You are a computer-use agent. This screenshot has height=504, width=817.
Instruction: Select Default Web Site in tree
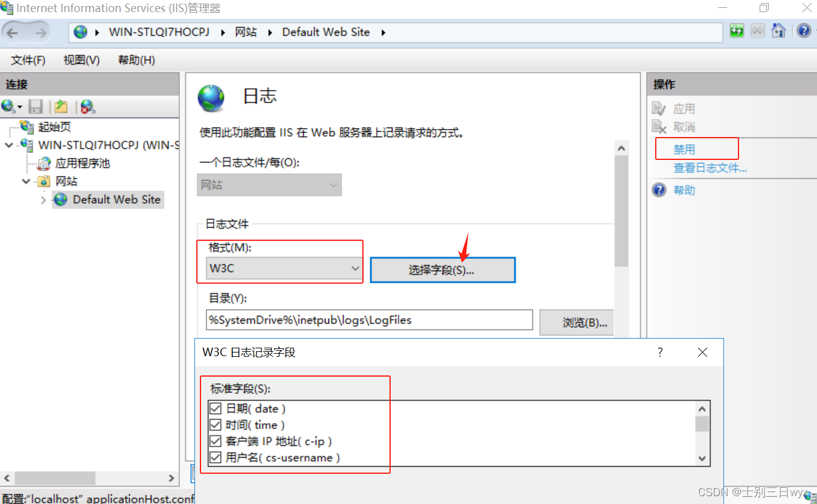[117, 199]
